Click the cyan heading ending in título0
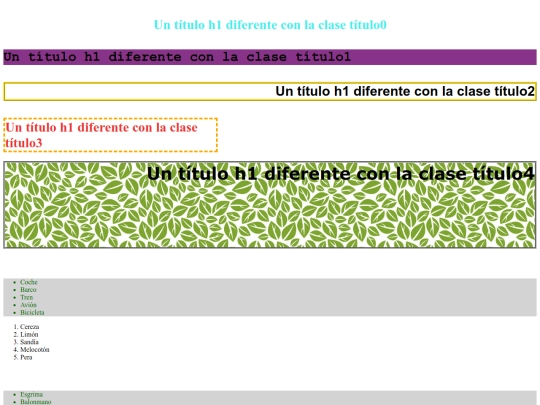The height and width of the screenshot is (405, 540). 270,25
